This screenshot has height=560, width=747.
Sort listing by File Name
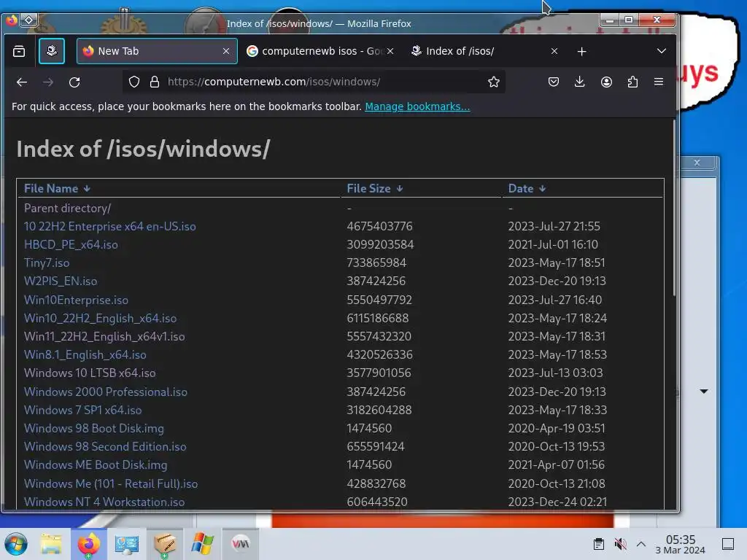57,189
